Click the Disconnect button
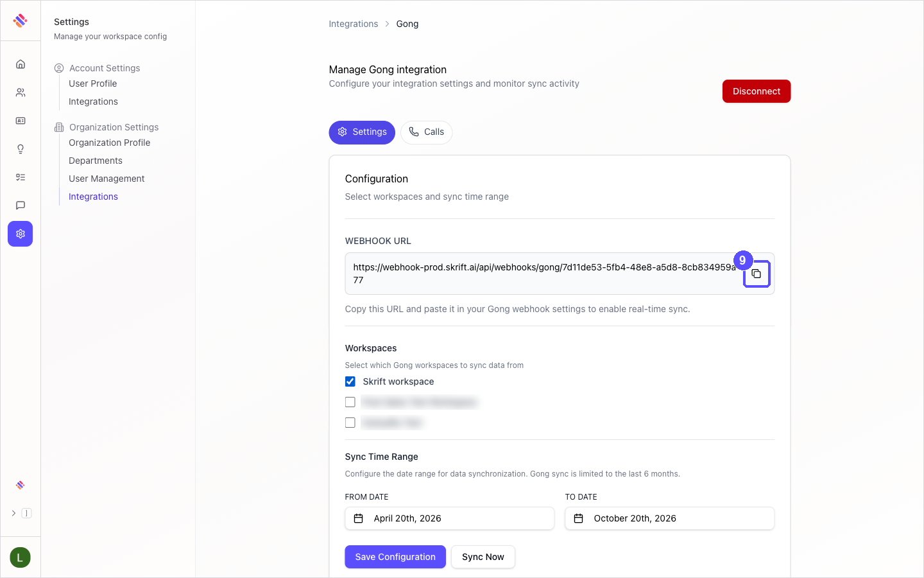 point(757,91)
